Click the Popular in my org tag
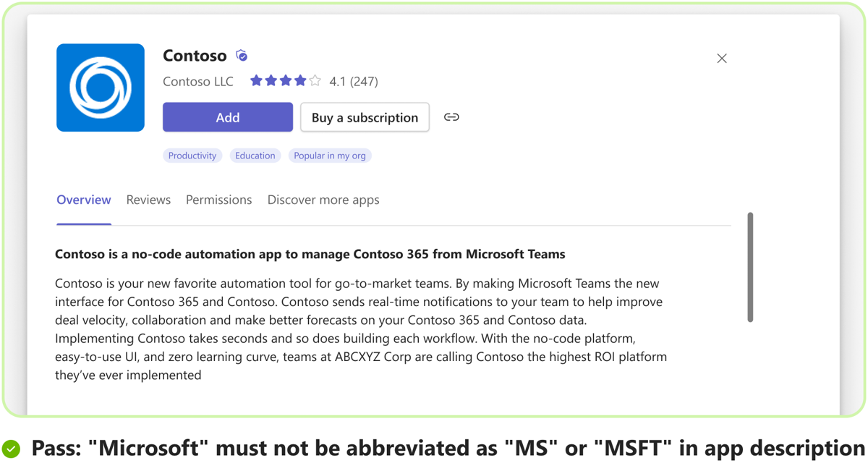Screen dimensions: 868x471 (330, 156)
